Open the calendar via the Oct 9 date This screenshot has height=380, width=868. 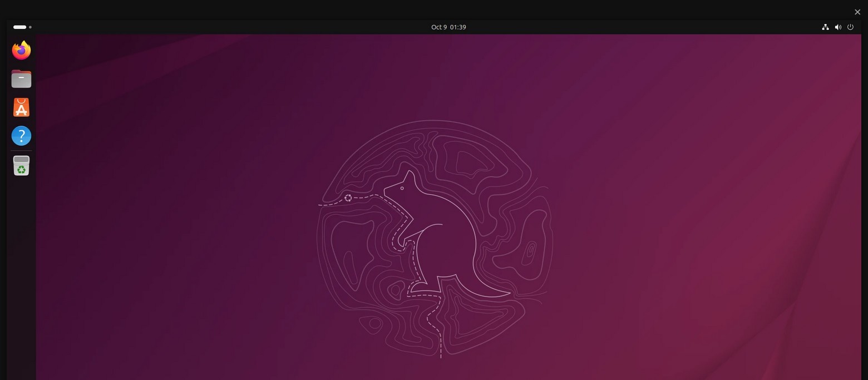coord(438,27)
